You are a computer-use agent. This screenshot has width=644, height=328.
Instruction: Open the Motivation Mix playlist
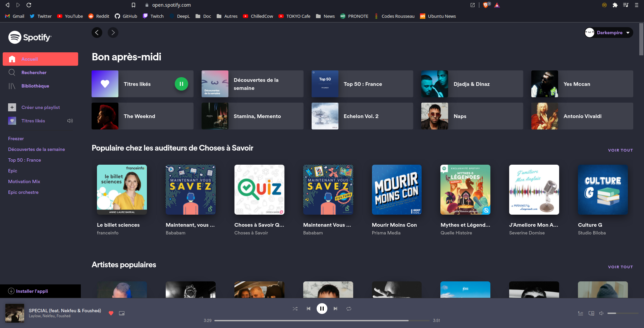pos(24,181)
